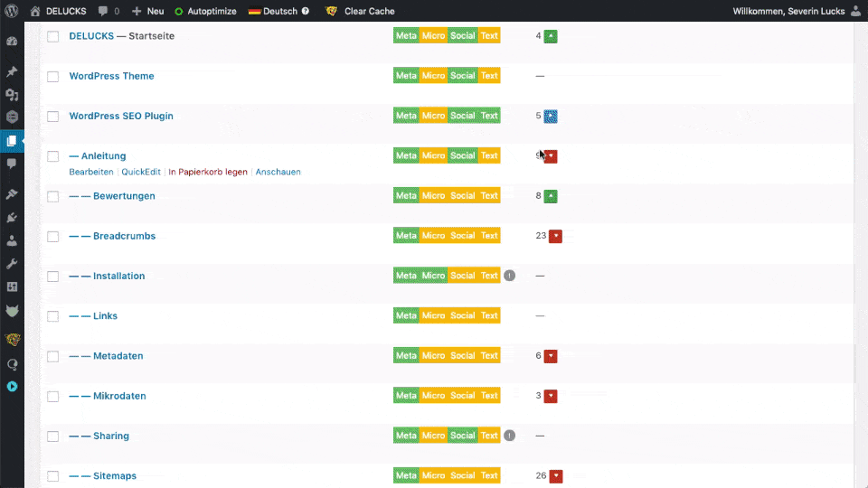Image resolution: width=868 pixels, height=488 pixels.
Task: Open Media library sidebar icon
Action: pos(12,95)
